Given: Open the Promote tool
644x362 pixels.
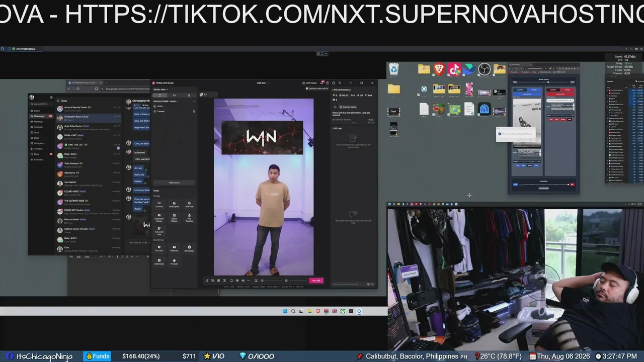Looking at the screenshot, I should (x=174, y=261).
